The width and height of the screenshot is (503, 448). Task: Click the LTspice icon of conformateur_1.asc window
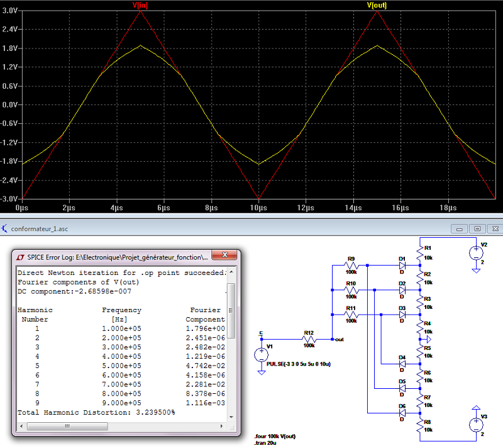pos(4,229)
